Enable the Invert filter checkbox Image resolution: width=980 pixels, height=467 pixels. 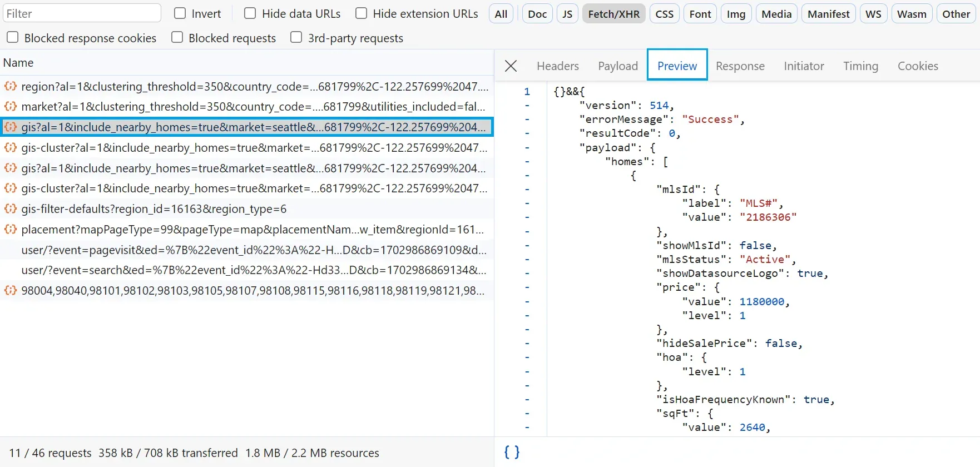coord(180,13)
